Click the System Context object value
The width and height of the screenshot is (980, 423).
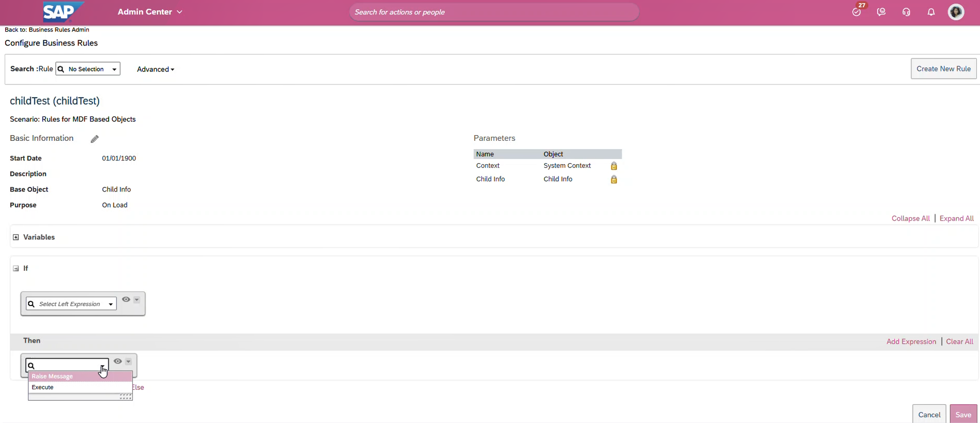point(567,166)
